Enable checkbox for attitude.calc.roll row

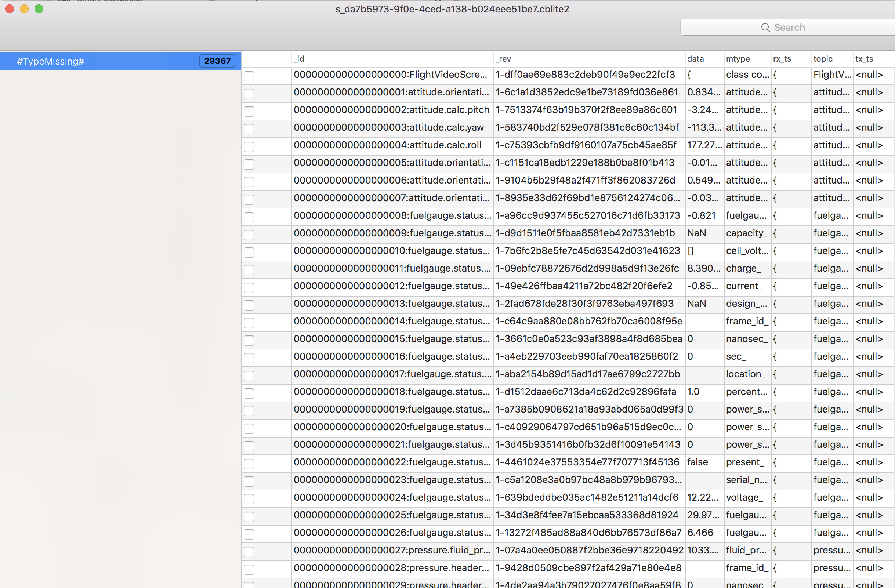coord(249,146)
